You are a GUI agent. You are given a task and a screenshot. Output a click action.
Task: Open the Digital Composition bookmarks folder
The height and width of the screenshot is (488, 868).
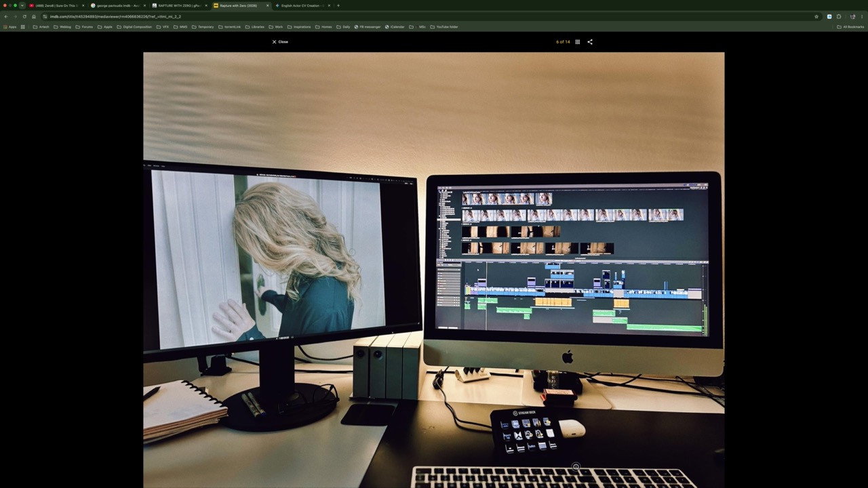pyautogui.click(x=134, y=27)
